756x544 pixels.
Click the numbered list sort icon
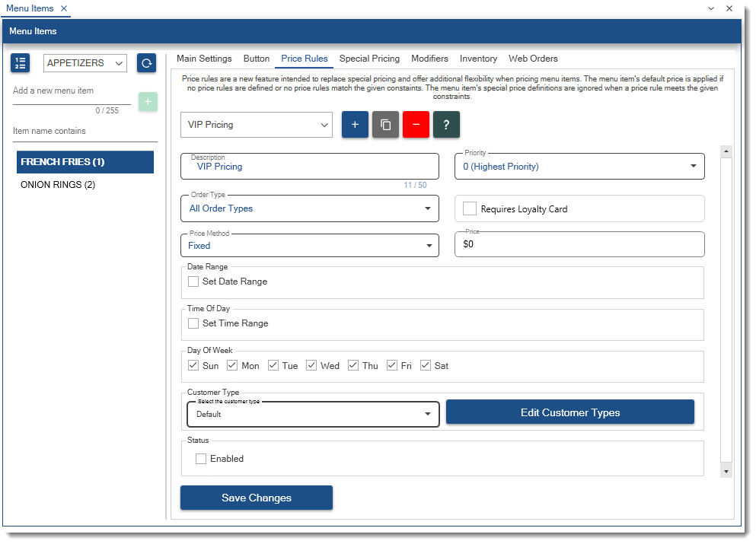click(21, 63)
